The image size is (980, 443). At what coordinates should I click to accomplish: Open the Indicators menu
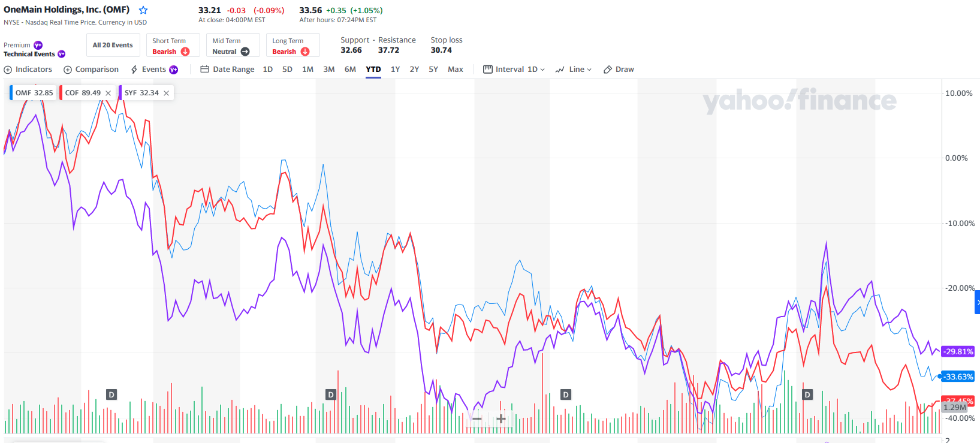(x=28, y=70)
